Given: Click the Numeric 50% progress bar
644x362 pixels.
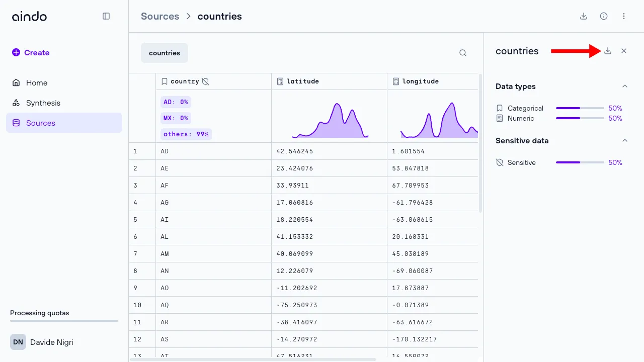Looking at the screenshot, I should point(580,118).
